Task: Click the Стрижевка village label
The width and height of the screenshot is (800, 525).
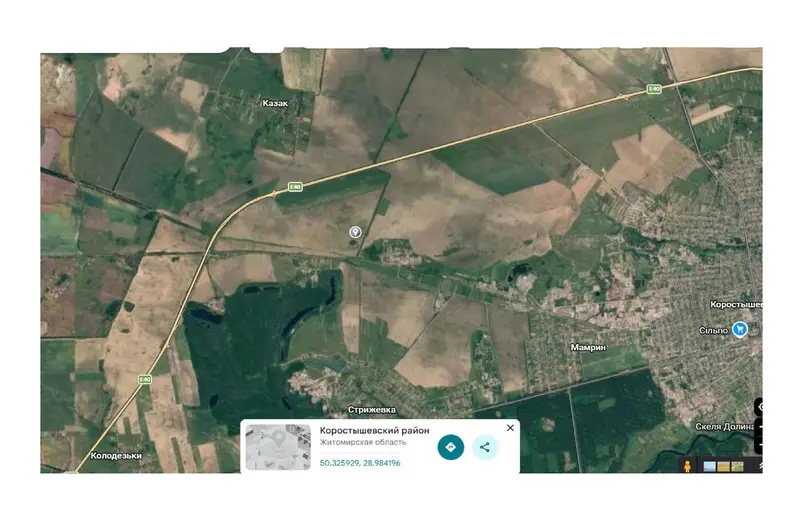Action: 371,409
